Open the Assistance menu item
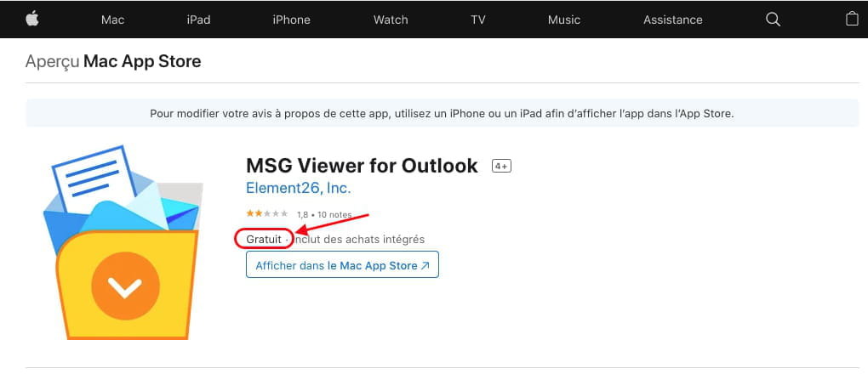868x374 pixels. (x=672, y=20)
